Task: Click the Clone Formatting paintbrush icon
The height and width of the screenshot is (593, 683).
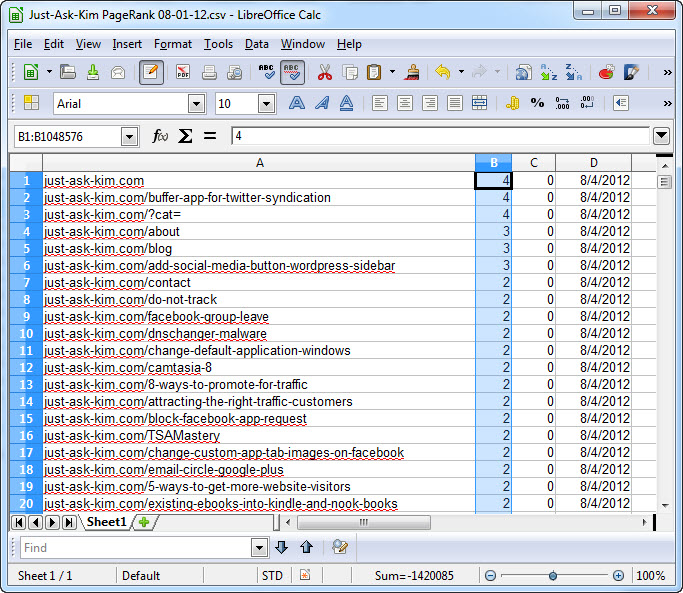Action: 411,72
